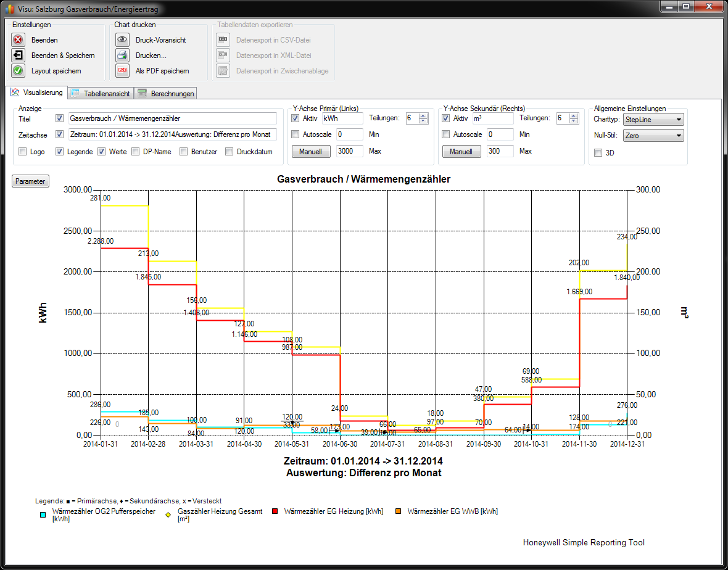
Task: Click the green Layout speichern checkmark icon
Action: click(x=18, y=70)
